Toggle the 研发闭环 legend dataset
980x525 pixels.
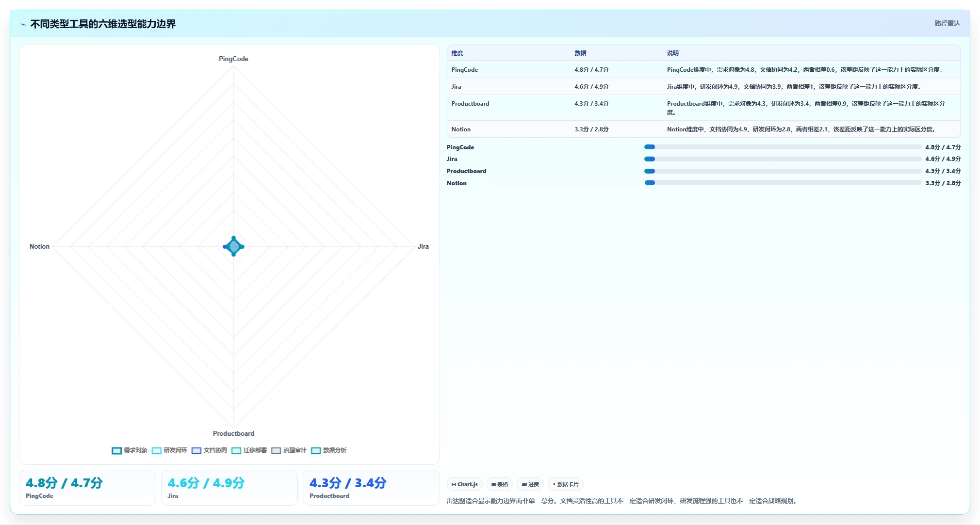[169, 450]
